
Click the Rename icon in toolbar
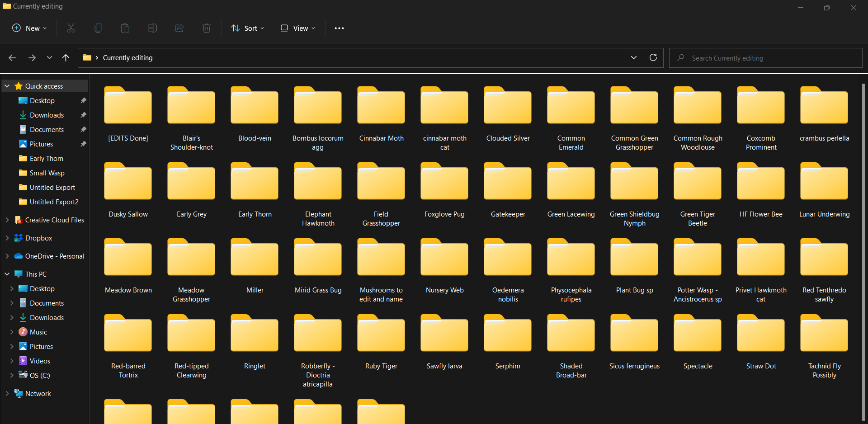(x=152, y=28)
